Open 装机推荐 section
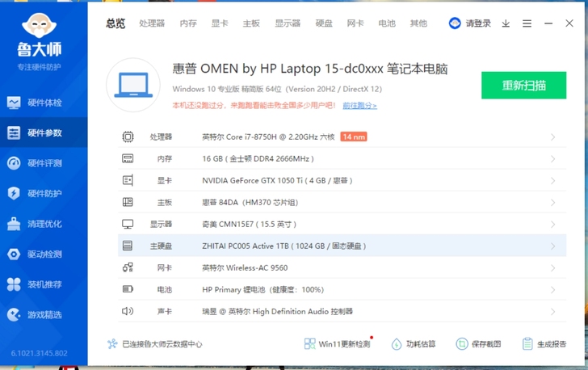 tap(44, 284)
